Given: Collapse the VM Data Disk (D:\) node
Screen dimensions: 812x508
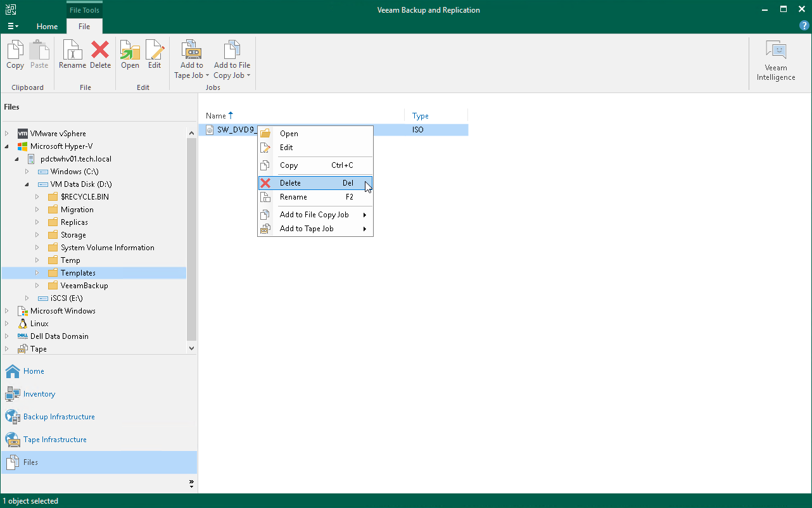Looking at the screenshot, I should click(27, 184).
